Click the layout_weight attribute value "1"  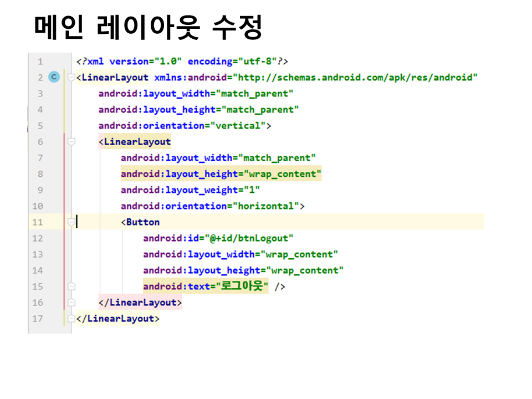point(252,190)
